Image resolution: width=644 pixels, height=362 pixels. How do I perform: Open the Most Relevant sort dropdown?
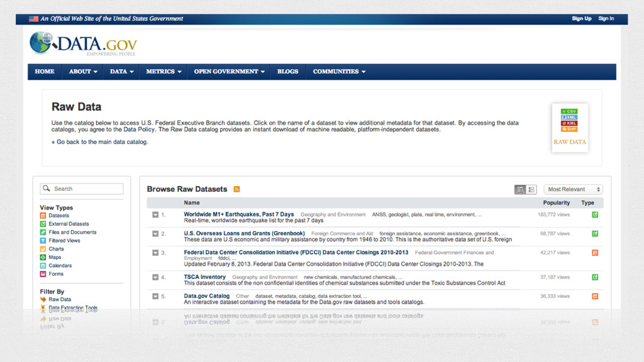click(x=574, y=189)
